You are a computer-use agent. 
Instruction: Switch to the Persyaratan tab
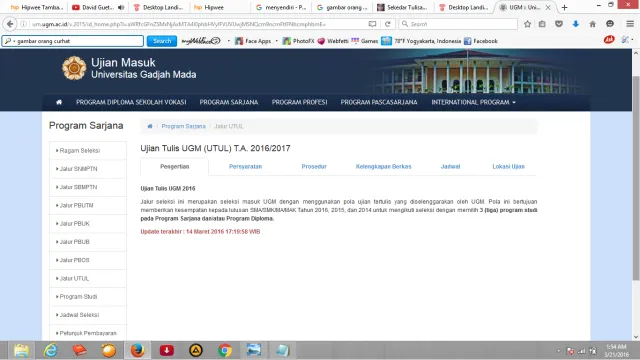[x=245, y=167]
